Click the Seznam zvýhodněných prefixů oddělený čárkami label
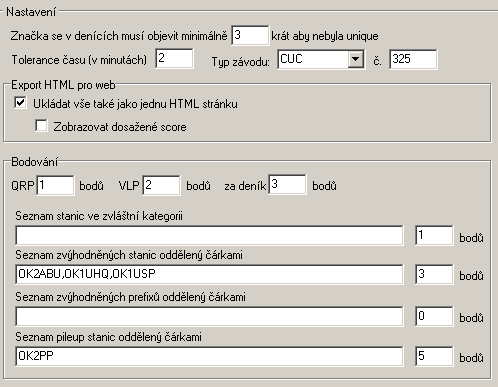The image size is (498, 387). (x=130, y=297)
